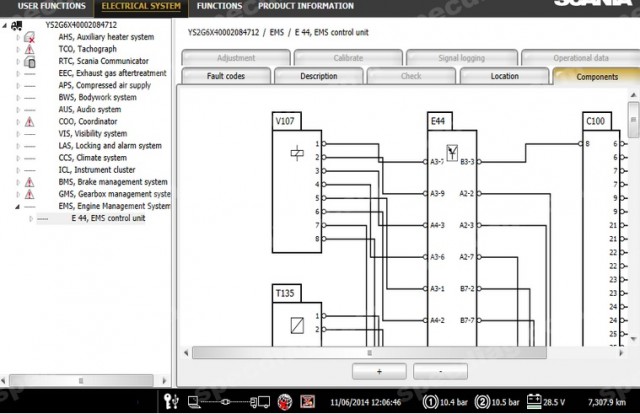The height and width of the screenshot is (414, 640).
Task: Click the relay symbol inside V107 component
Action: pos(297,153)
